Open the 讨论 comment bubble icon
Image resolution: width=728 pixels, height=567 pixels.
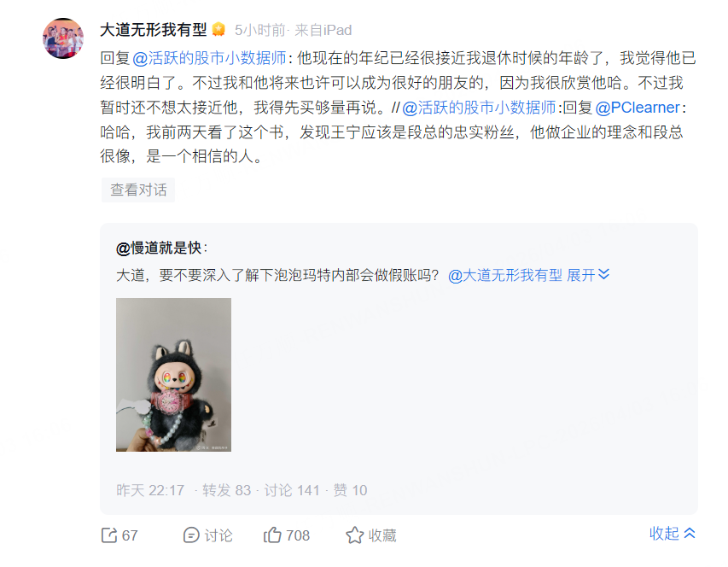(191, 535)
